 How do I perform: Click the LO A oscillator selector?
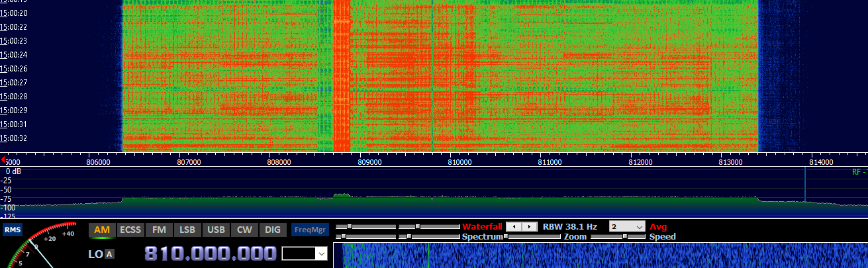109,254
